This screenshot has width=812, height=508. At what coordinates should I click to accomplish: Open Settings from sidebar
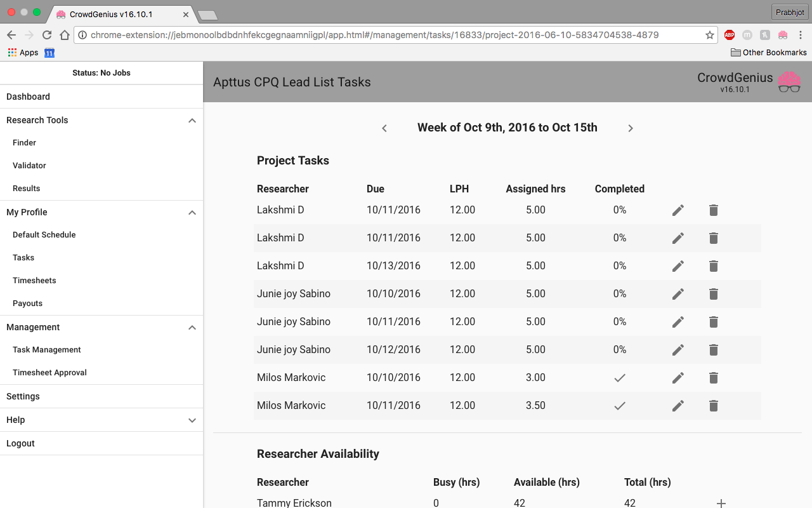coord(101,396)
